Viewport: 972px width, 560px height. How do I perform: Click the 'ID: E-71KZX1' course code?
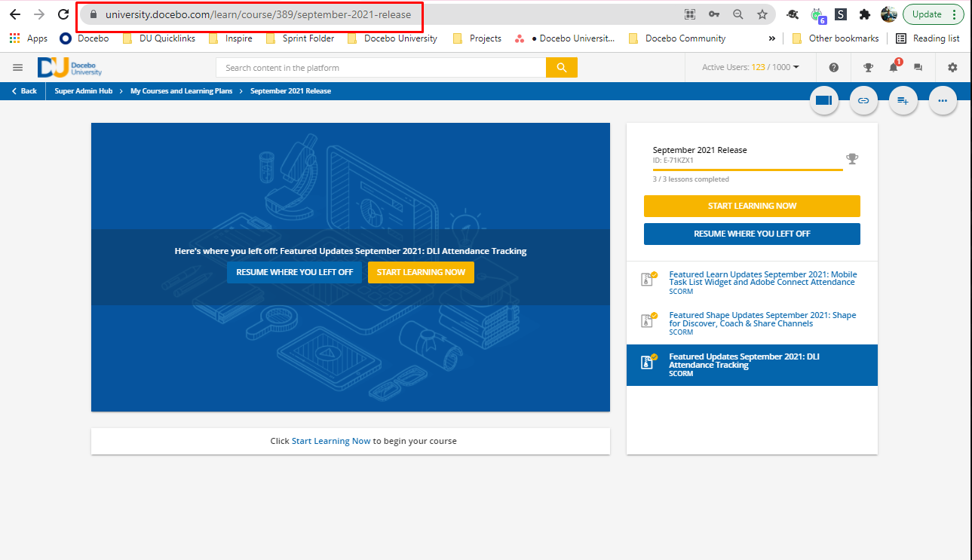click(x=673, y=160)
